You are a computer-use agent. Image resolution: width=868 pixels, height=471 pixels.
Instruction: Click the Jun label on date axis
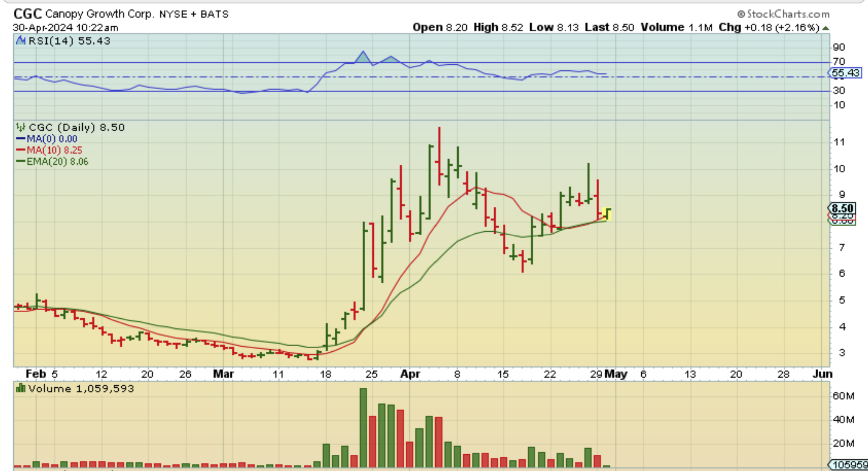[822, 374]
